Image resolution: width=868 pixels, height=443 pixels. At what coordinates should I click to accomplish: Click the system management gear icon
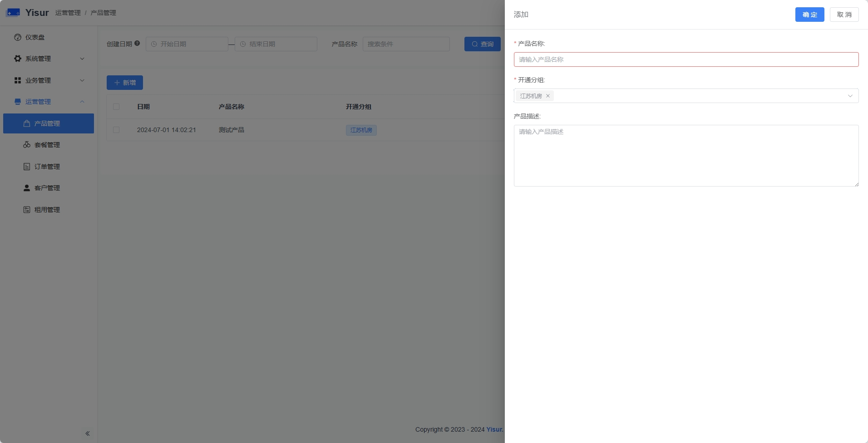click(18, 59)
